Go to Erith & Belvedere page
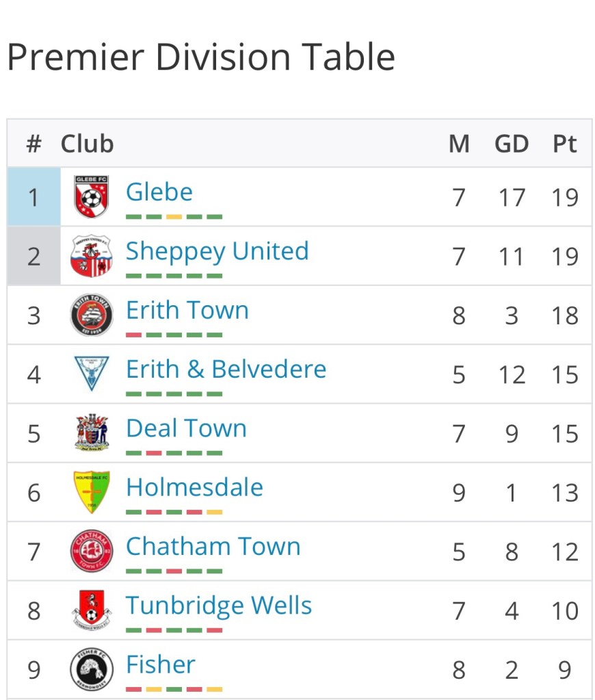The width and height of the screenshot is (595, 700). click(226, 369)
